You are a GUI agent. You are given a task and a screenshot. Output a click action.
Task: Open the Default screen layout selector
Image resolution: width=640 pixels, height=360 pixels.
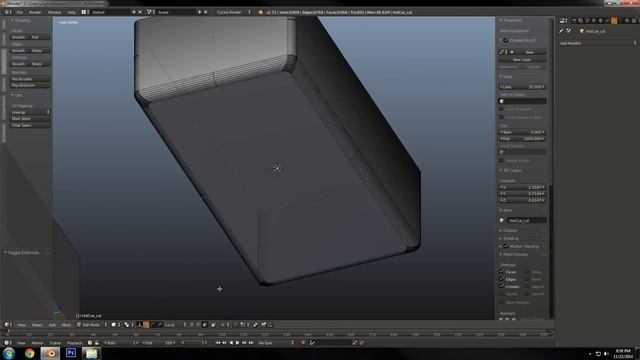tap(110, 12)
